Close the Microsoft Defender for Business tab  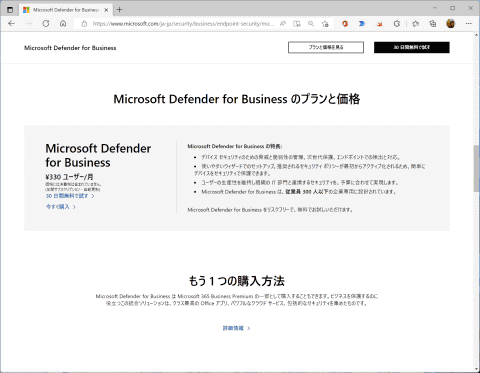[106, 10]
